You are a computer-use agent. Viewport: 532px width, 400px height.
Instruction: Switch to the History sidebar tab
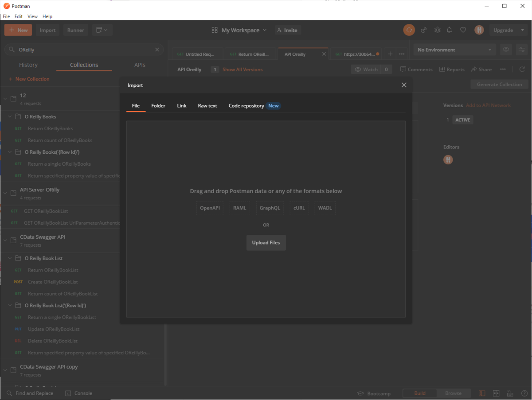tap(28, 65)
